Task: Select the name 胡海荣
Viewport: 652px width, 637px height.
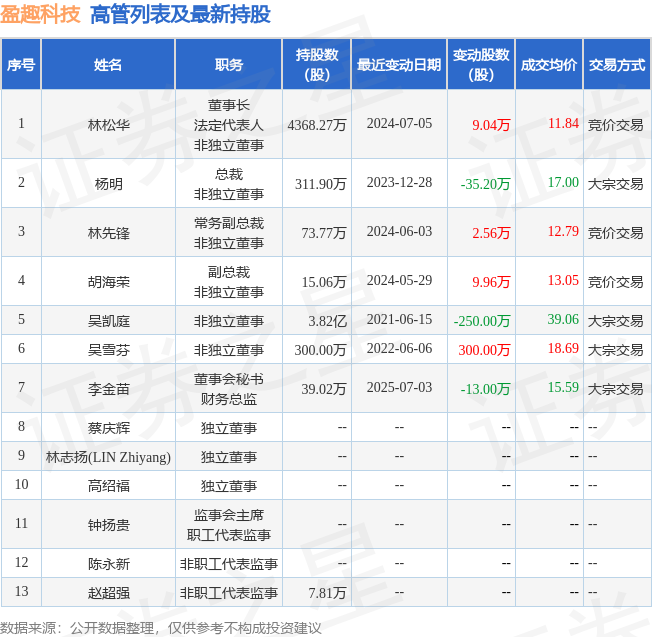Action: [109, 282]
